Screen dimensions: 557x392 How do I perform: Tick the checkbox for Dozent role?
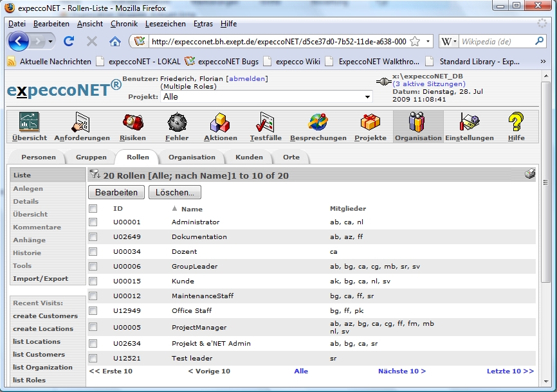pos(93,251)
